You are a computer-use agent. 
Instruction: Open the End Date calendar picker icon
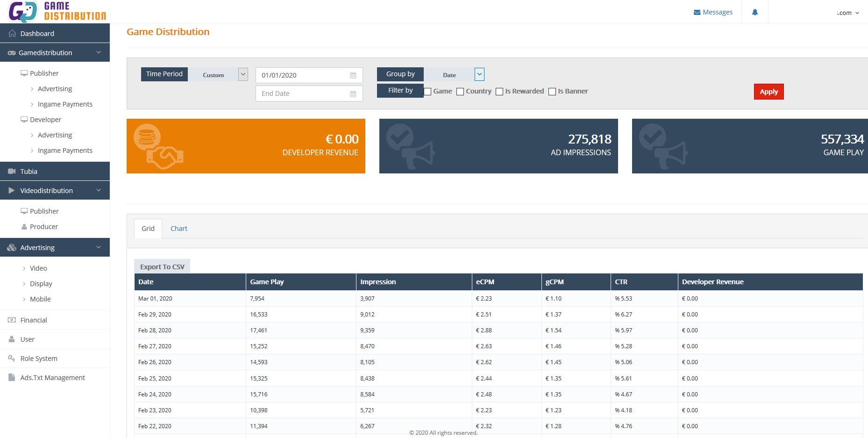click(353, 94)
